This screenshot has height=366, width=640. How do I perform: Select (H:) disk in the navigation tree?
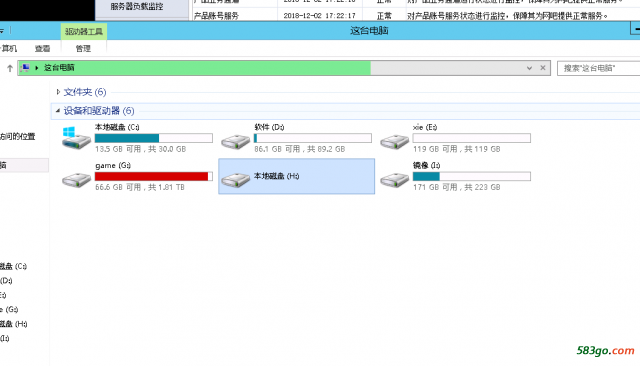click(x=13, y=324)
